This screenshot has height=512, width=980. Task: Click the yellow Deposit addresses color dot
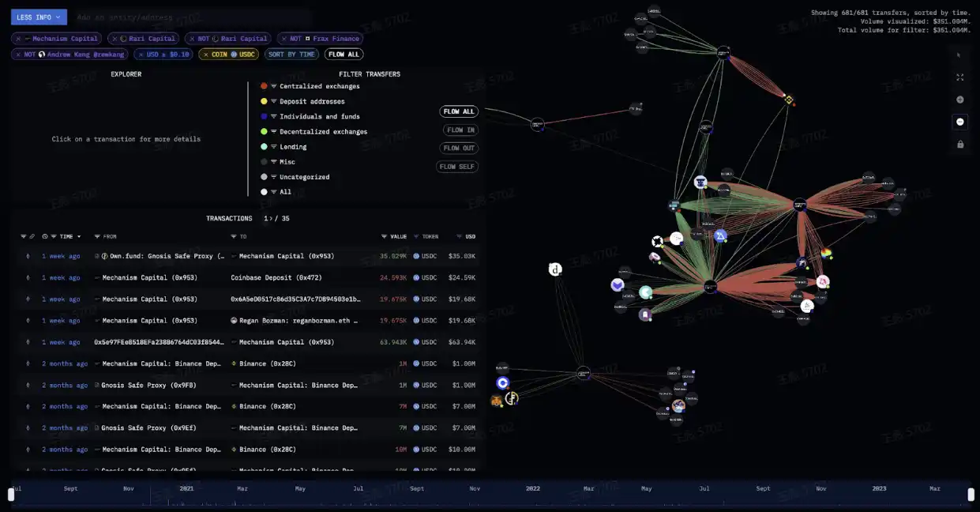tap(264, 101)
